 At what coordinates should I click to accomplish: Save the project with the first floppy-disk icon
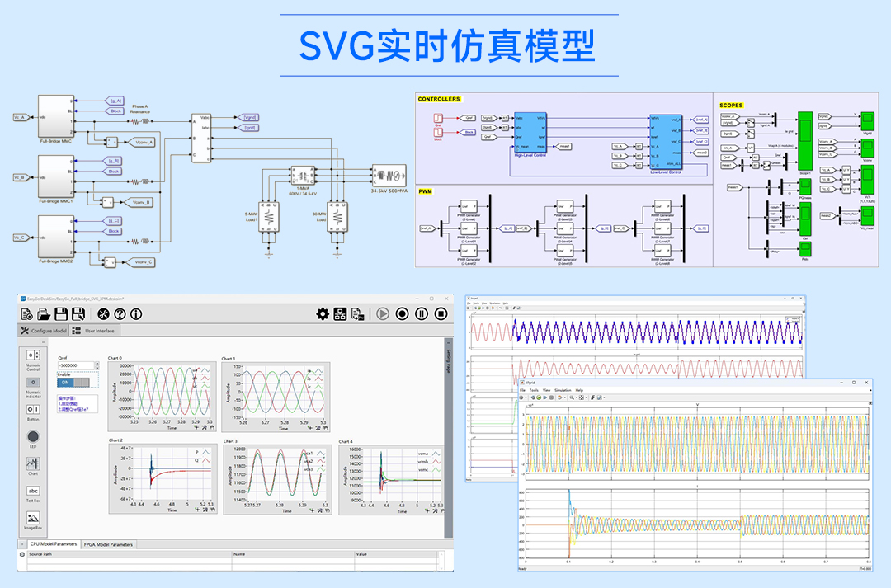click(x=61, y=313)
